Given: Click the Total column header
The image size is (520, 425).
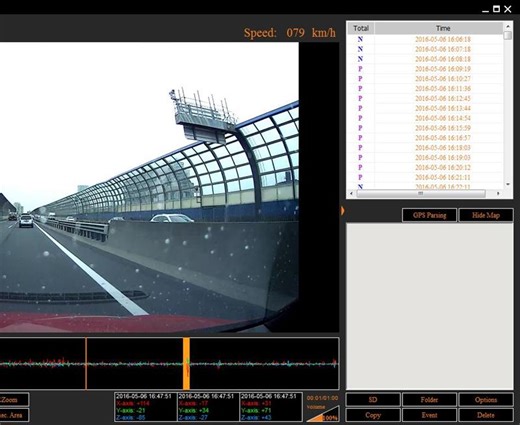Looking at the screenshot, I should click(x=361, y=28).
